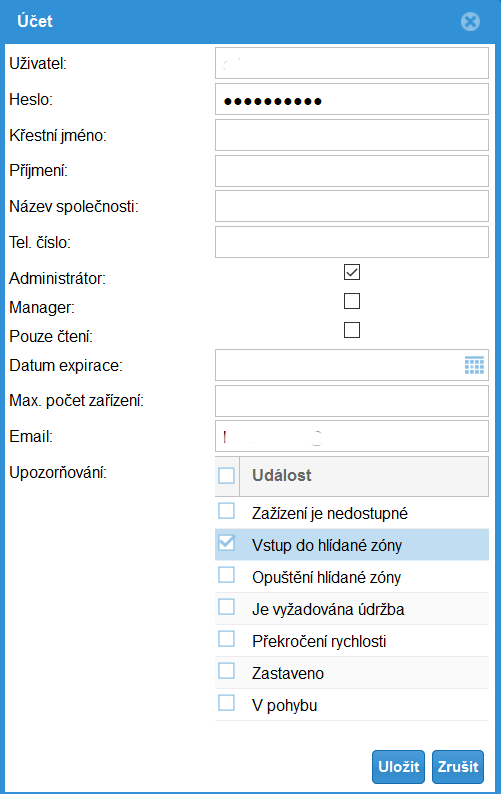The width and height of the screenshot is (501, 794).
Task: Uncheck Vstup do hlídané zóny notification
Action: coord(226,543)
